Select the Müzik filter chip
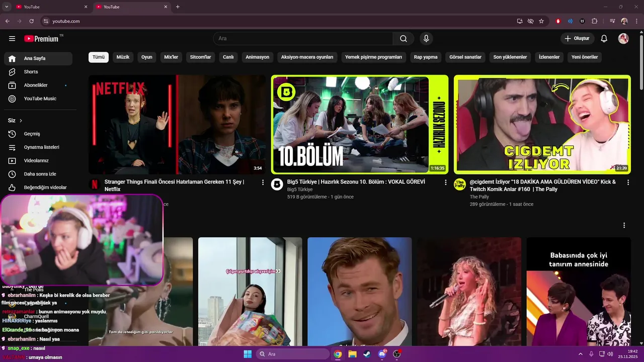 click(123, 57)
